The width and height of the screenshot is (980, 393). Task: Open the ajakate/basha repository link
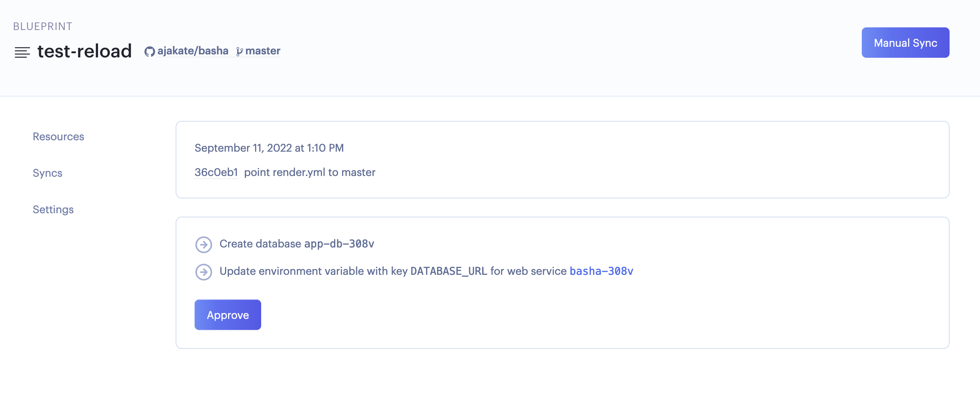click(192, 51)
